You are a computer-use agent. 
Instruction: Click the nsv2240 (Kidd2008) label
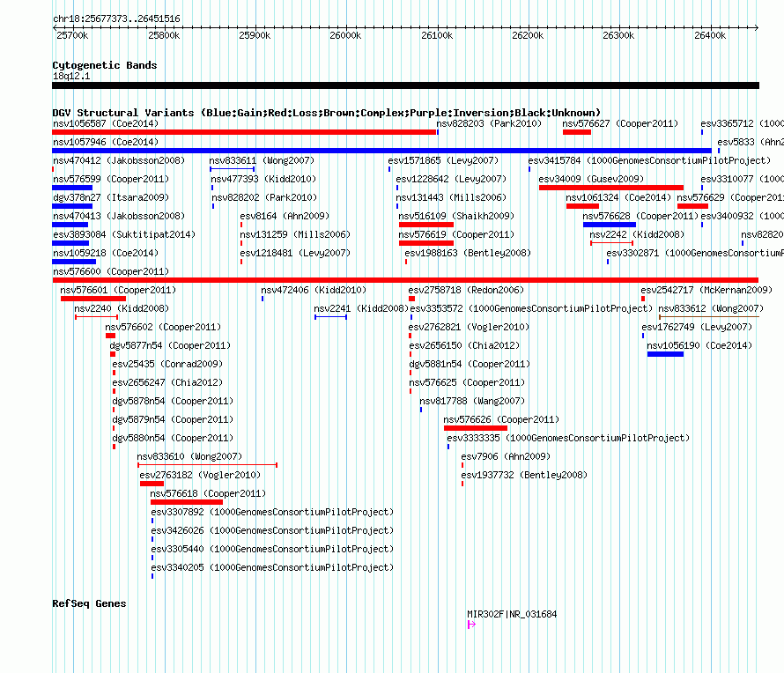[x=122, y=308]
